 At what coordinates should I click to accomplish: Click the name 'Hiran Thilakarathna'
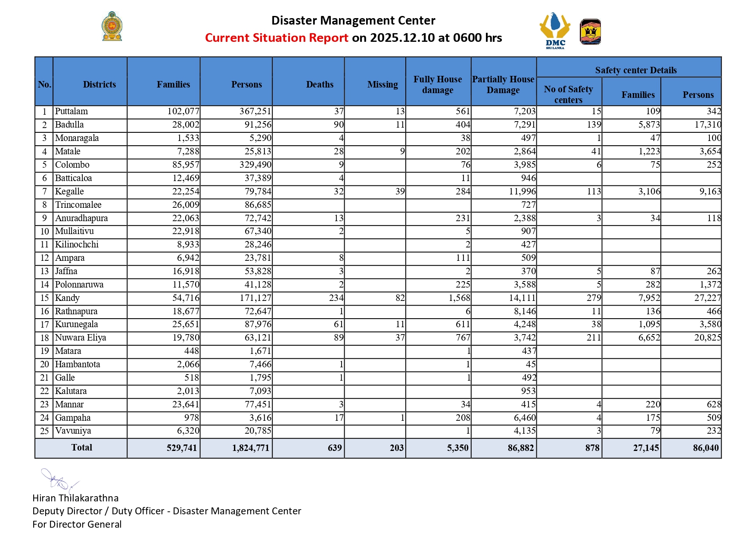point(75,498)
